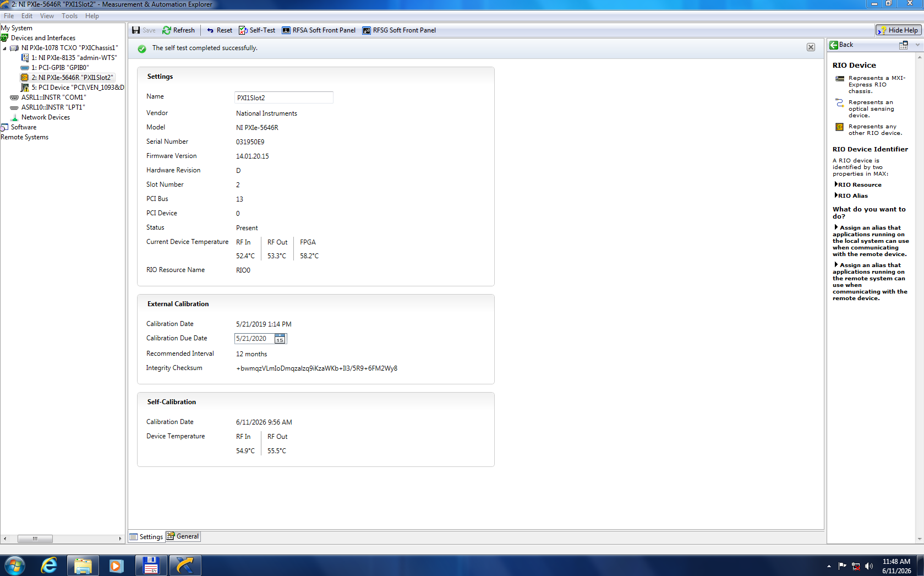924x576 pixels.
Task: Open the Calibration Due Date calendar picker
Action: click(280, 339)
